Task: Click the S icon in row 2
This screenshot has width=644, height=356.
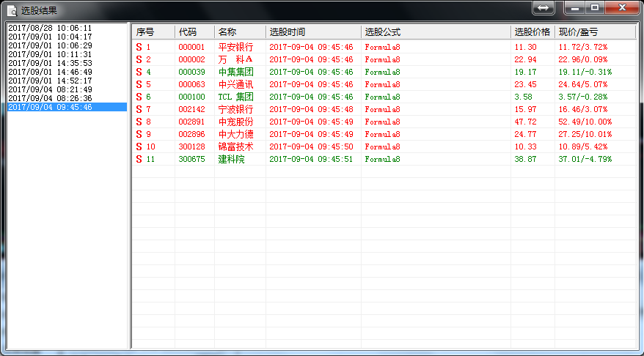Action: [139, 59]
